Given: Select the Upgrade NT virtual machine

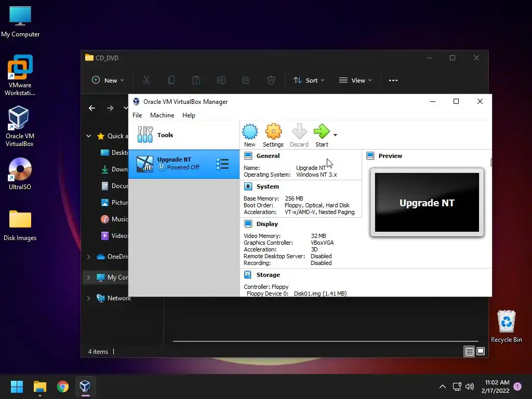Looking at the screenshot, I should point(184,164).
